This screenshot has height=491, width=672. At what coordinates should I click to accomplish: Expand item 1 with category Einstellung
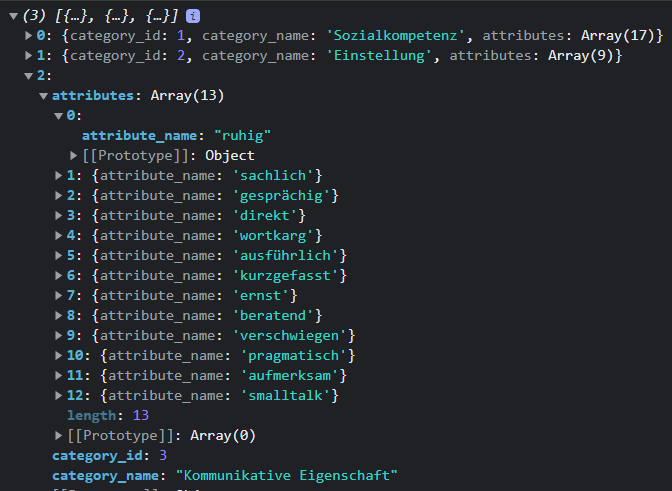coord(28,56)
